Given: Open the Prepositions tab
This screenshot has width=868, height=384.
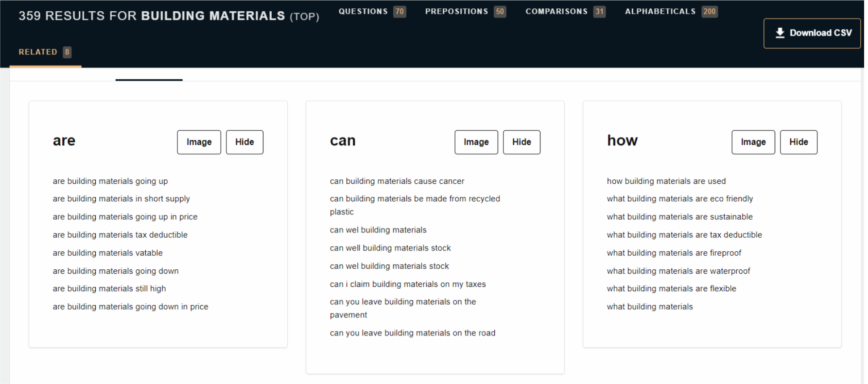Looking at the screenshot, I should pyautogui.click(x=465, y=11).
